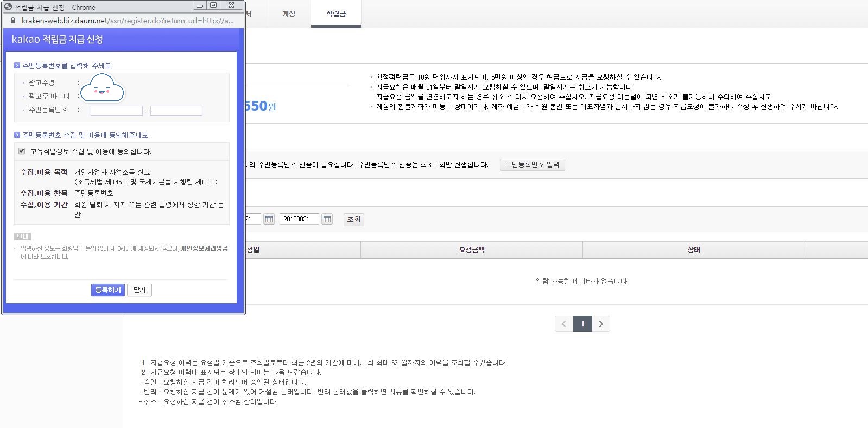This screenshot has height=428, width=868.
Task: Open the 개인정보처리방침 link in the popup
Action: [204, 248]
